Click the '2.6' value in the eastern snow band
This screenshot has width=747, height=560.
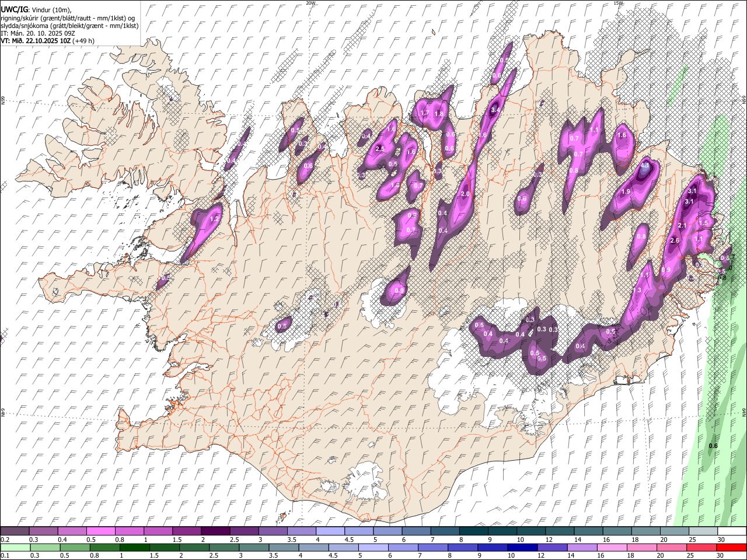675,241
